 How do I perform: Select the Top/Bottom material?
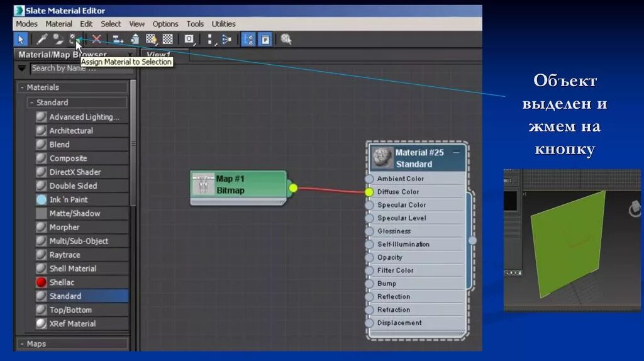point(81,310)
